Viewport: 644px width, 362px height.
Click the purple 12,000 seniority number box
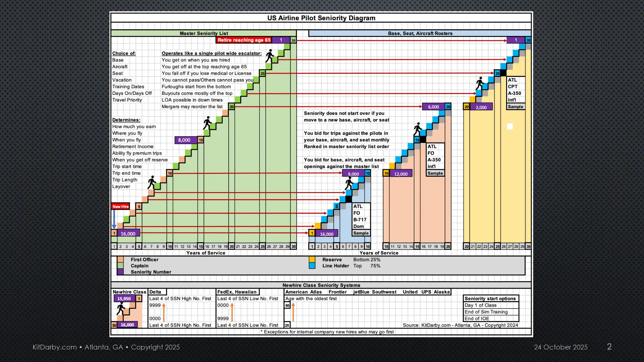pyautogui.click(x=401, y=174)
